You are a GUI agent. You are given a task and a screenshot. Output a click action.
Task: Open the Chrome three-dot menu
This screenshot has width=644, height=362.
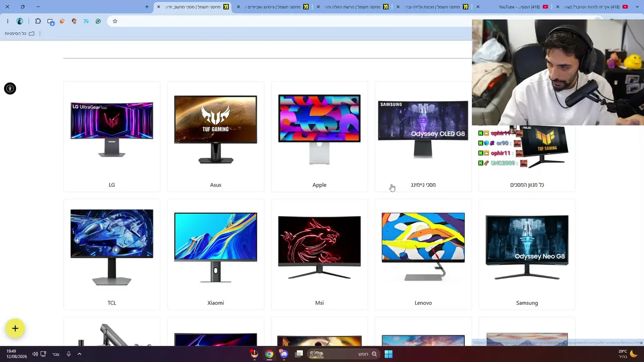point(8,21)
